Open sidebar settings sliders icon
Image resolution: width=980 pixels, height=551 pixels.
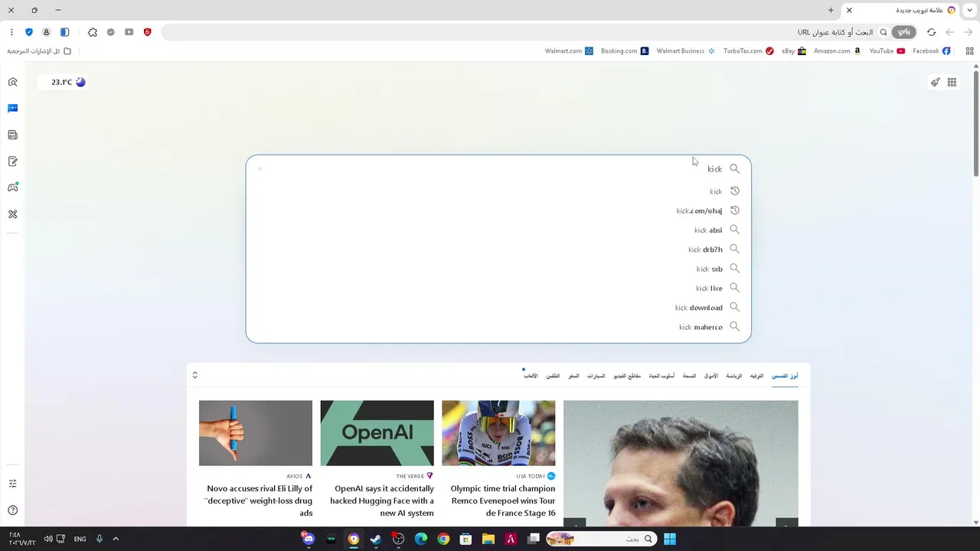[12, 484]
